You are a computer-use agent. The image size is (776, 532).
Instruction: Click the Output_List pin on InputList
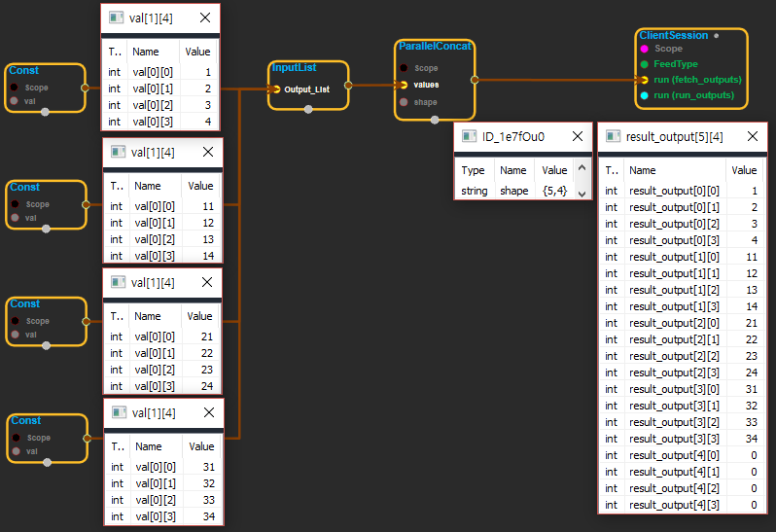[276, 89]
